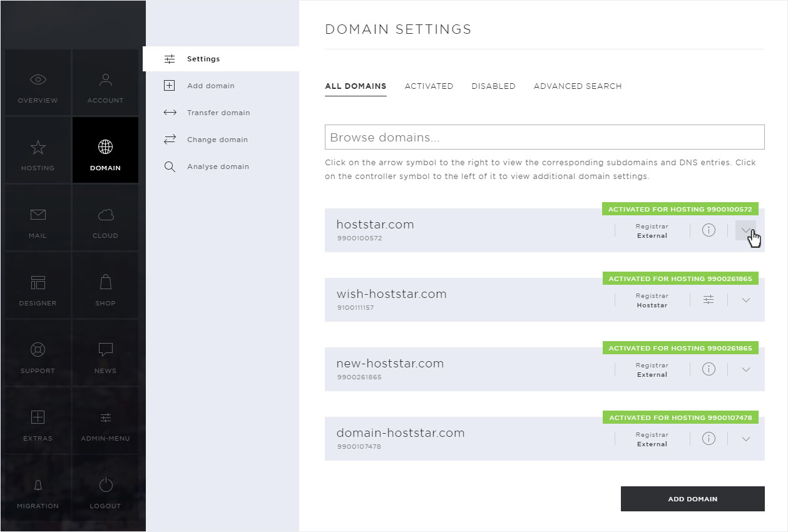Screen dimensions: 788x532
Task: Show info for new-hoststar.com
Action: tap(709, 369)
